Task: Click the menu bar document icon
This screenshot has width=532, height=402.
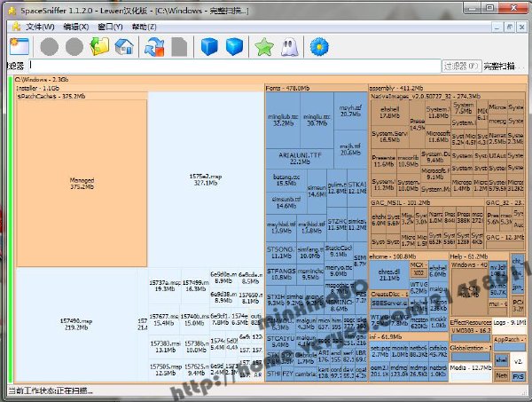Action: tap(16, 27)
